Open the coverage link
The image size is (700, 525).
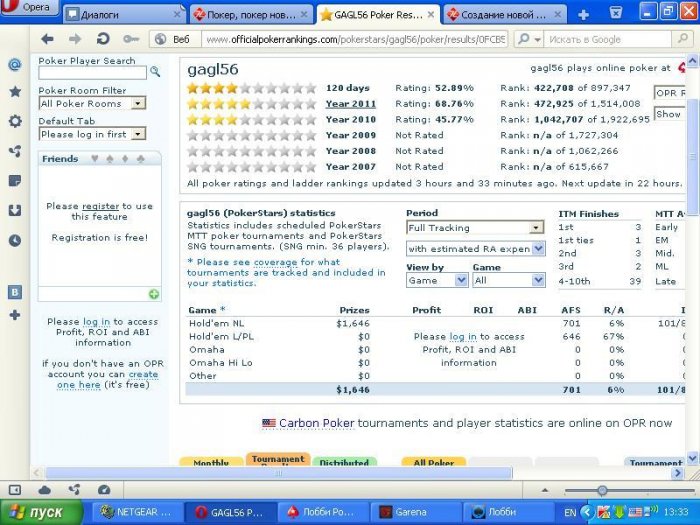[275, 262]
